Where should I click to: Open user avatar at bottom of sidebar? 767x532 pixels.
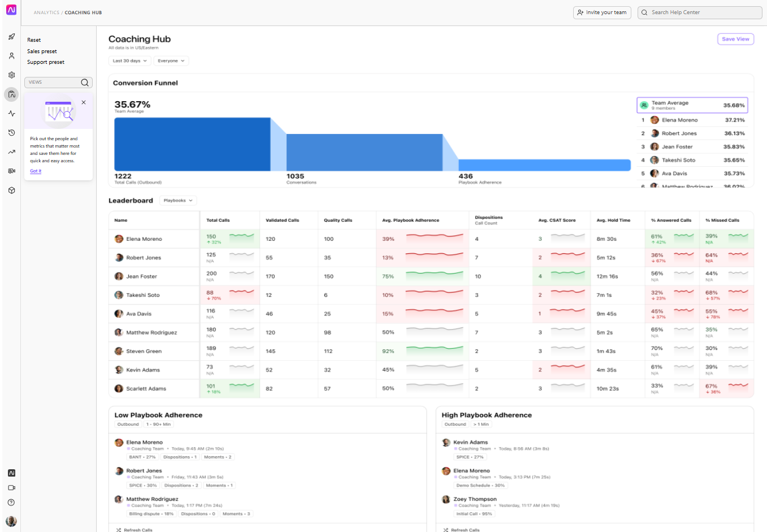[x=11, y=521]
